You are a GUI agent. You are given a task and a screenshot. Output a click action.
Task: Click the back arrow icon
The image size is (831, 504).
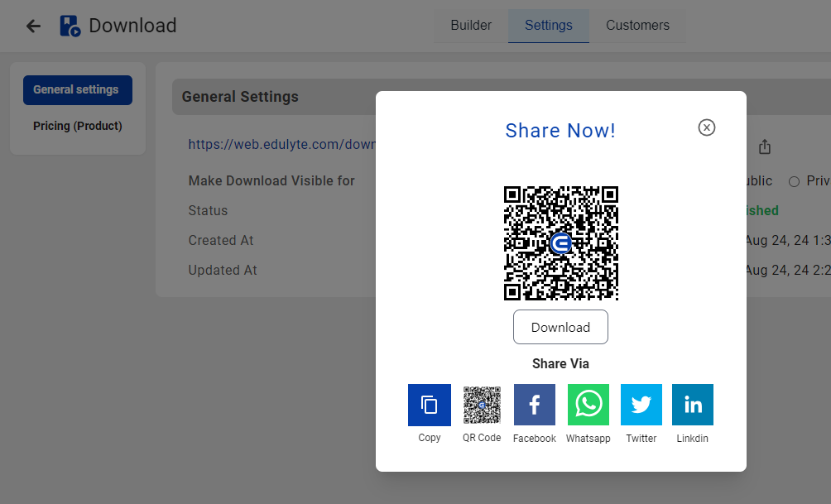[x=33, y=26]
